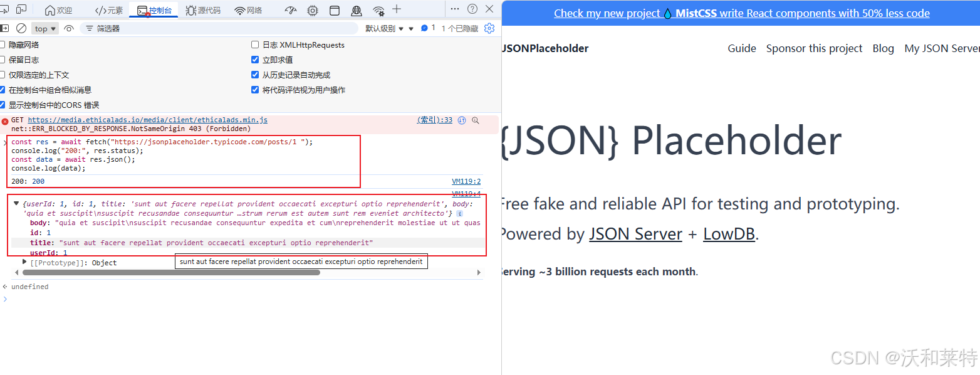Click the magnifier icon in error row
Image resolution: width=980 pixels, height=375 pixels.
tap(476, 120)
